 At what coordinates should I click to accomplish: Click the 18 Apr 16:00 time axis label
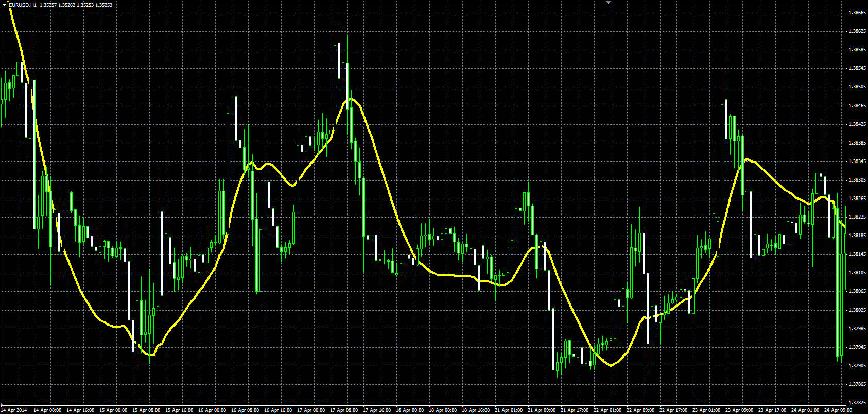tap(476, 410)
